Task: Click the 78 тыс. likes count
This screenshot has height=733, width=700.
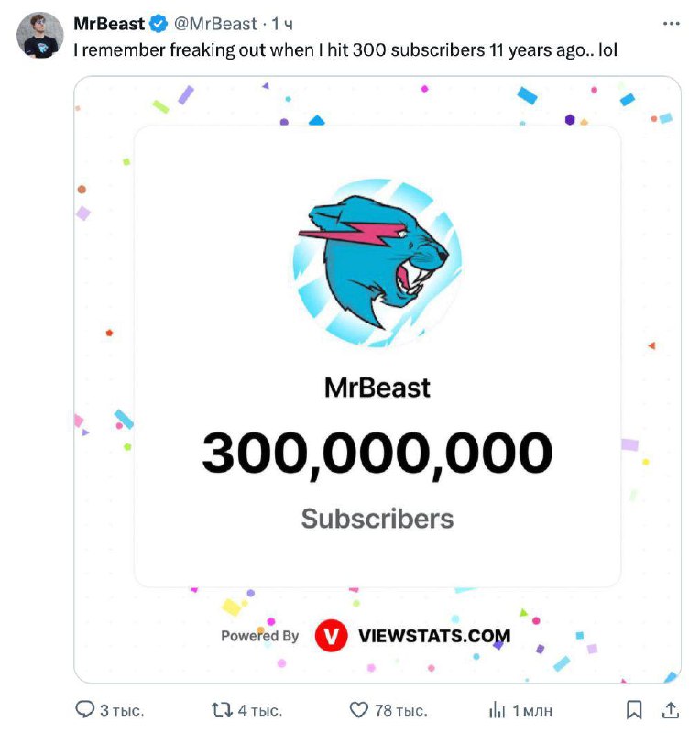Action: pos(402,710)
